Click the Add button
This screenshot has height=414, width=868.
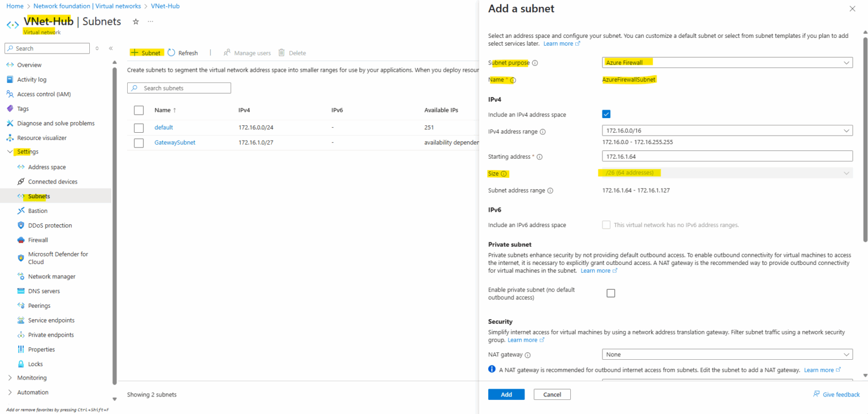(x=506, y=394)
